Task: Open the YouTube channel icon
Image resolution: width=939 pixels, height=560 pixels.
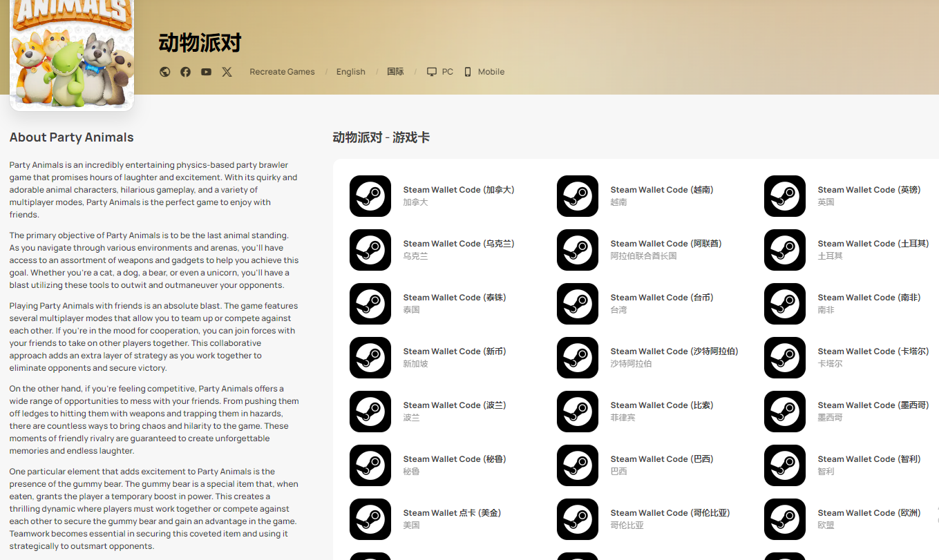Action: pyautogui.click(x=206, y=72)
